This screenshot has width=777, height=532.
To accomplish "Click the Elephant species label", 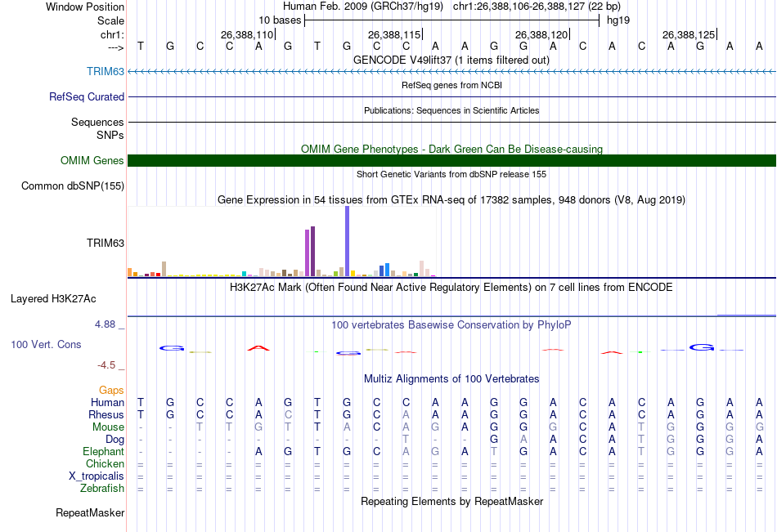I will click(104, 451).
